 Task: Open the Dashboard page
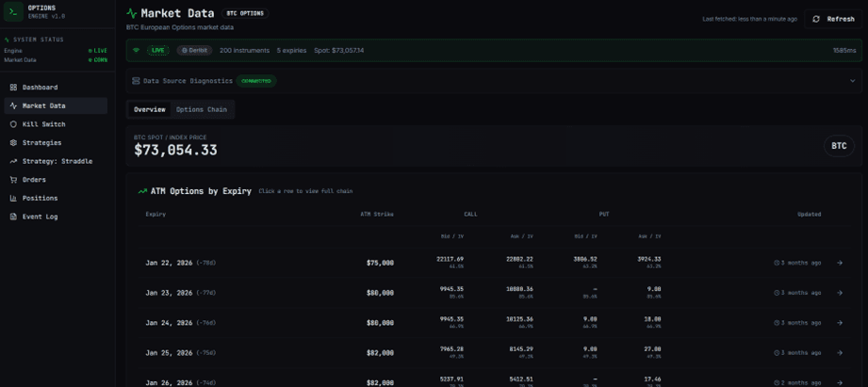[56, 88]
